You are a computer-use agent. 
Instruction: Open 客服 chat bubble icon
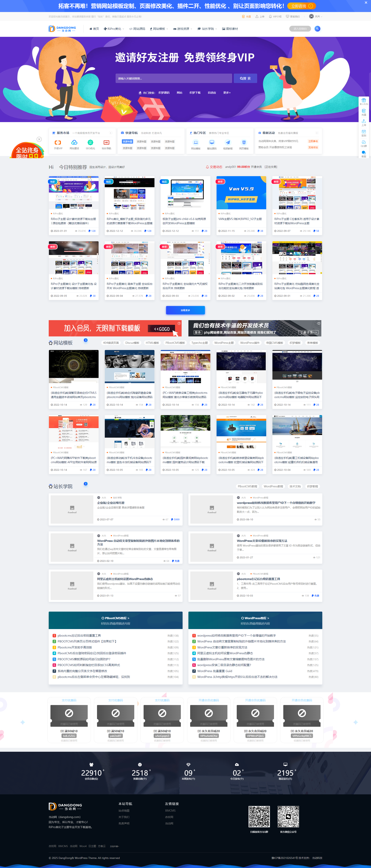(364, 153)
